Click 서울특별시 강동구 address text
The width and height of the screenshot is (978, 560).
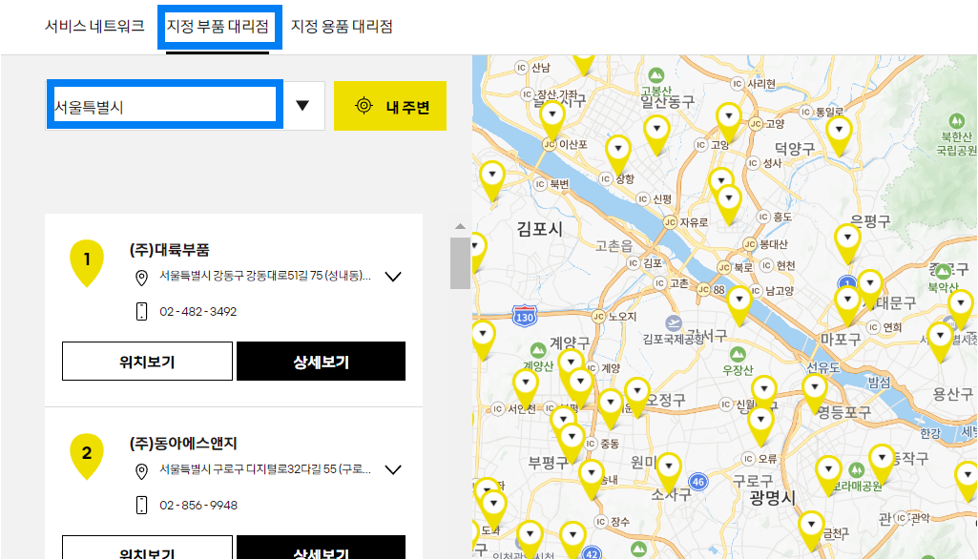265,276
